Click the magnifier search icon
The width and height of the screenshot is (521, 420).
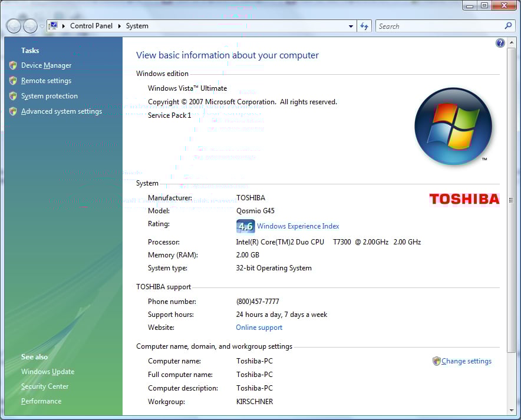pos(508,26)
